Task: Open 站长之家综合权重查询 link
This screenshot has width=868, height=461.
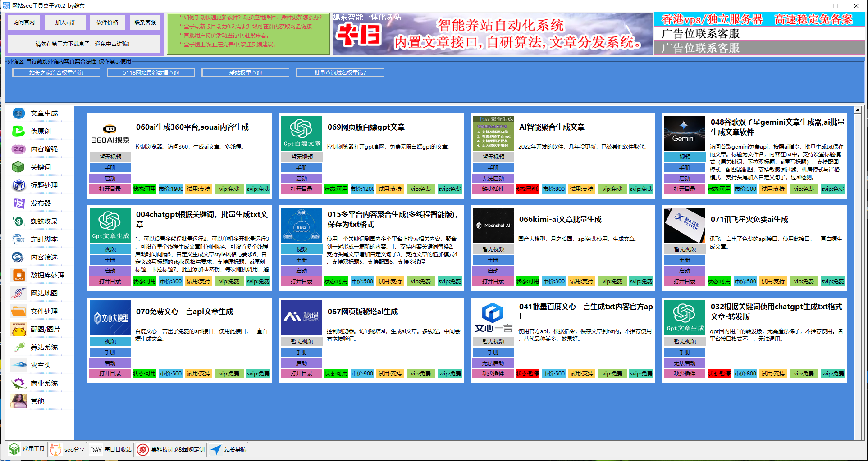Action: [x=56, y=72]
